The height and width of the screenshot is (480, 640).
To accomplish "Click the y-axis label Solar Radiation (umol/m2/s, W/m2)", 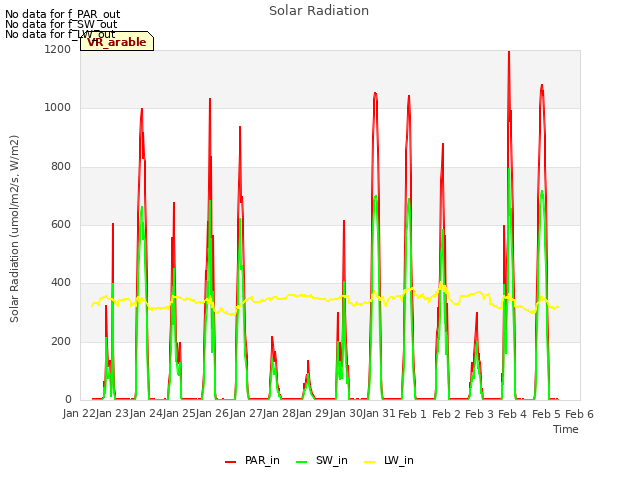I will (x=14, y=229).
